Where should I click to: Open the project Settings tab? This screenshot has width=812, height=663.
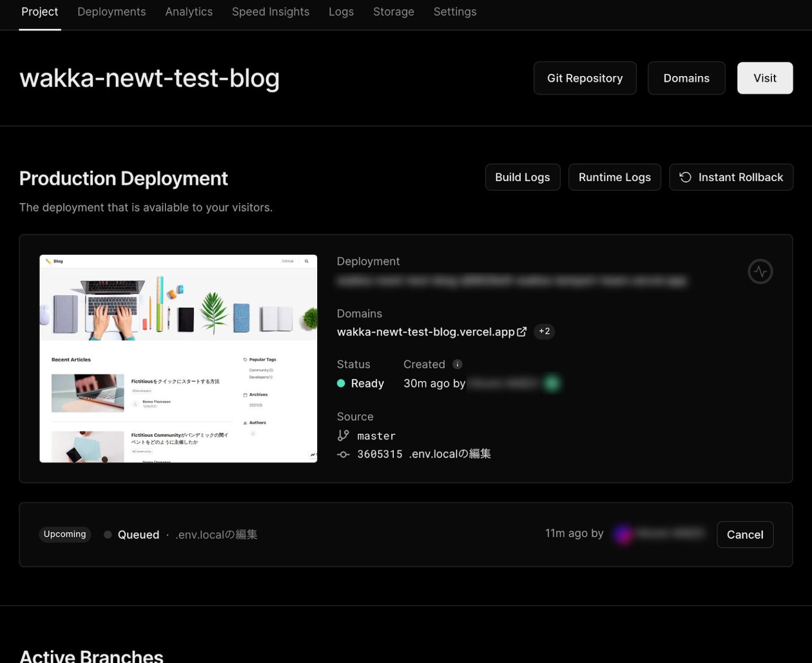(455, 12)
